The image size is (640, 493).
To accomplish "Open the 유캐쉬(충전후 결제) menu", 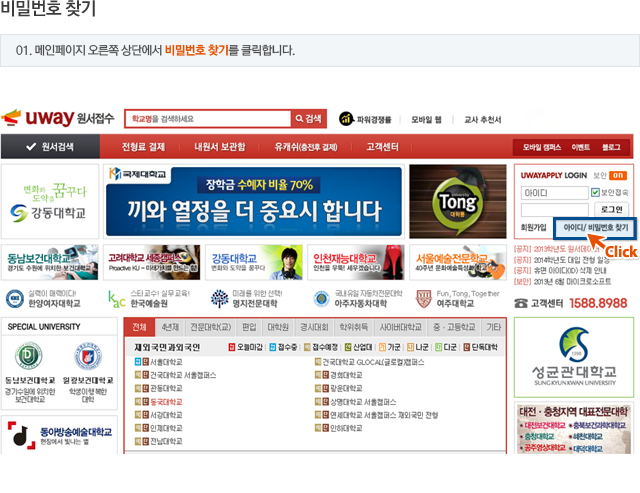I will pos(306,147).
